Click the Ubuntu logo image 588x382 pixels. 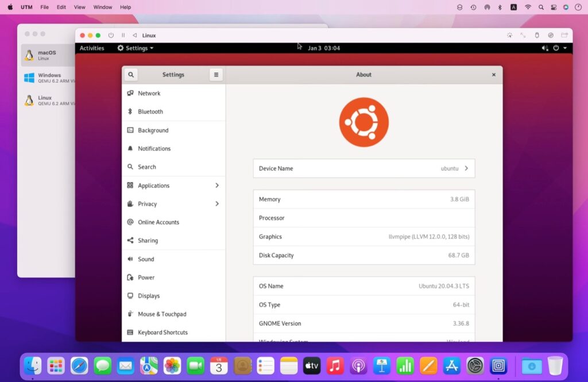(363, 122)
